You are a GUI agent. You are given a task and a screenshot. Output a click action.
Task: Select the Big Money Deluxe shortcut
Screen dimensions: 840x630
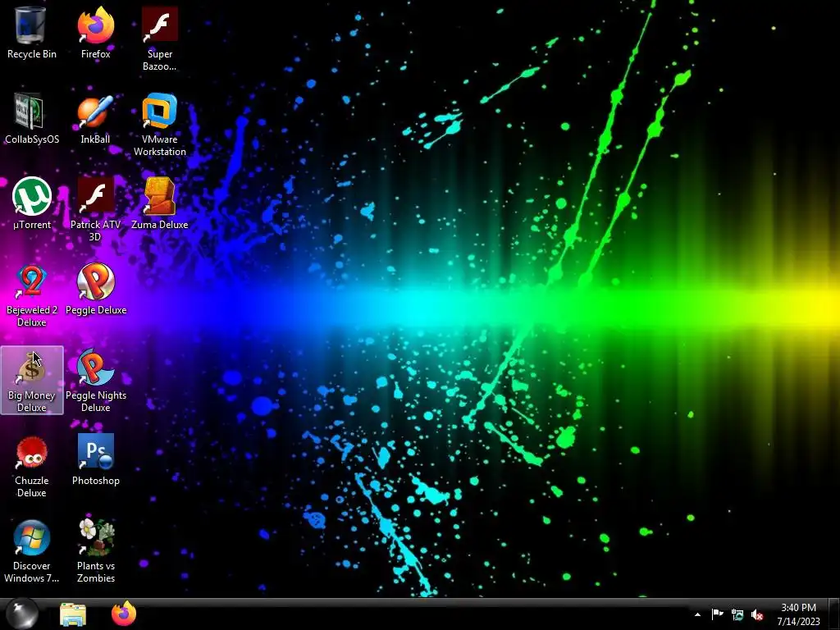[x=32, y=380]
